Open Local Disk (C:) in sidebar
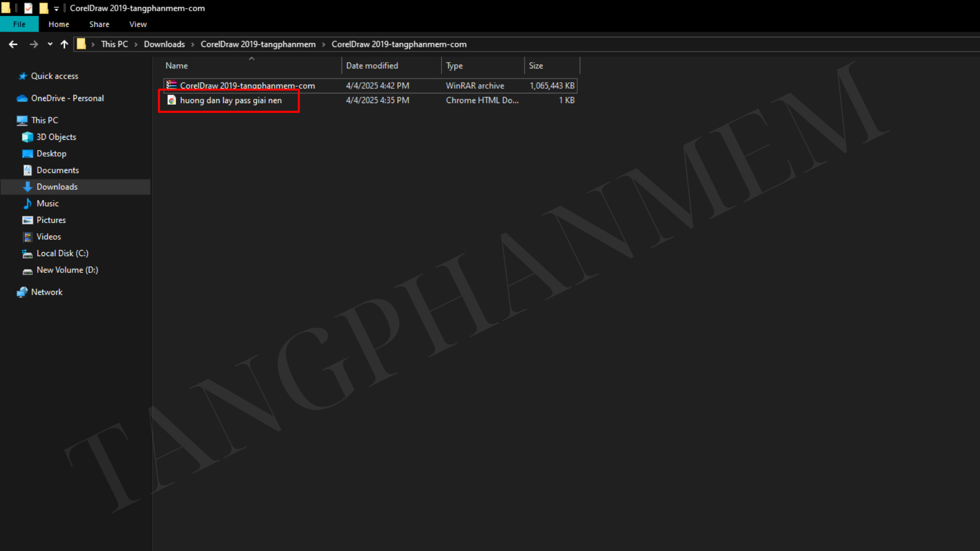 pos(62,254)
